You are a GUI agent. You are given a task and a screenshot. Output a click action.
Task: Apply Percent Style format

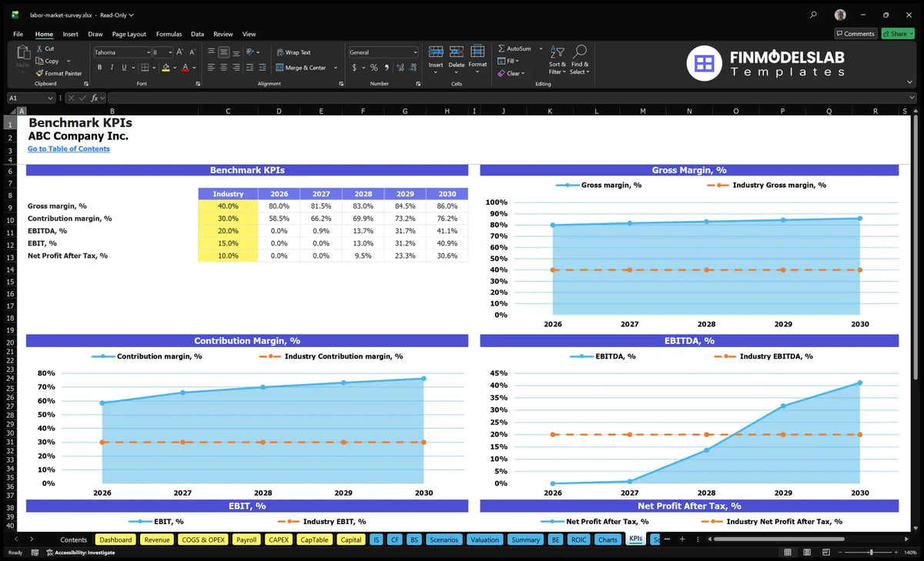[374, 68]
